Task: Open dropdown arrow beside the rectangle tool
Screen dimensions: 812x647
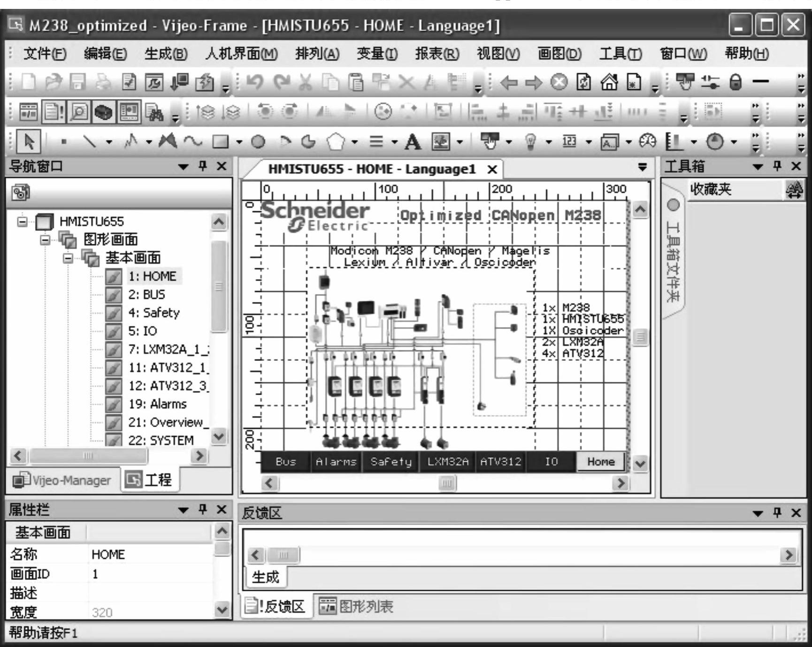Action: [239, 142]
